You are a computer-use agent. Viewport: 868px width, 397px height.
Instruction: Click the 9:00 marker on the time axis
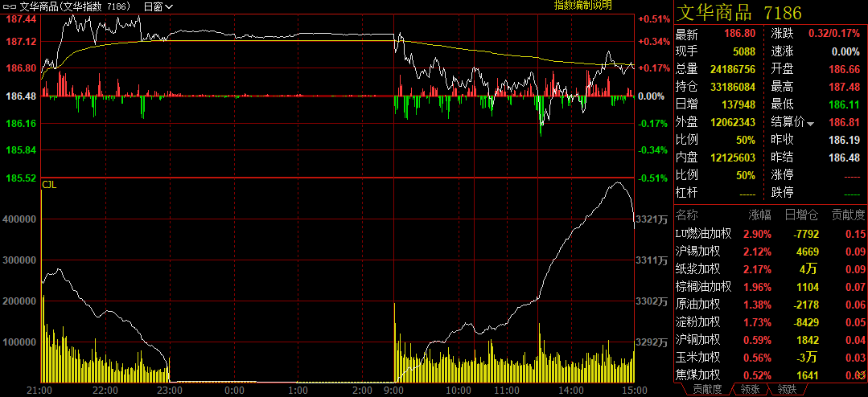point(394,390)
